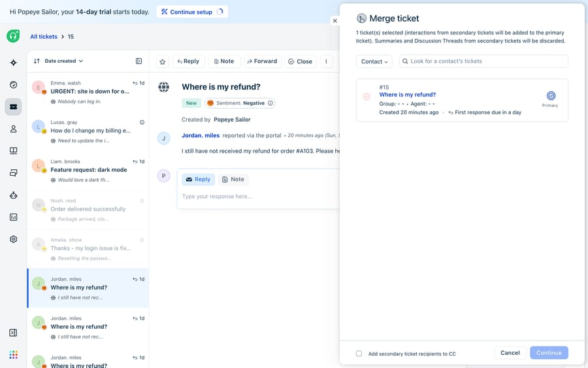The width and height of the screenshot is (588, 368).
Task: Open Where is my refund? link in merge card
Action: pos(407,95)
